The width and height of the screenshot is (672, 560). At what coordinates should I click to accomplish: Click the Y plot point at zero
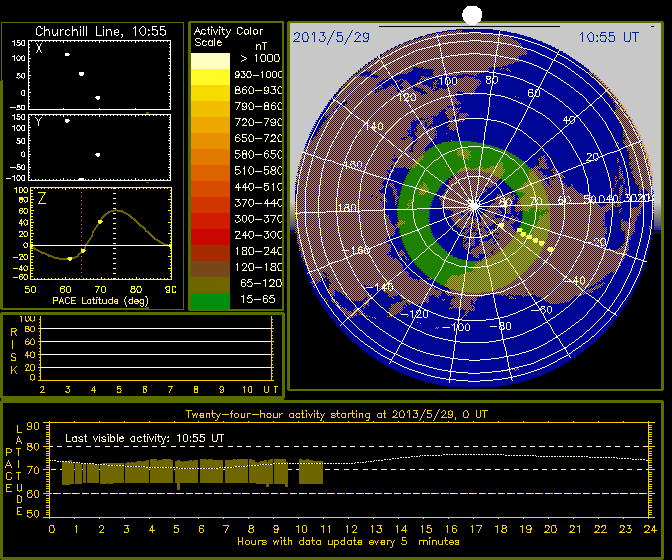click(98, 155)
